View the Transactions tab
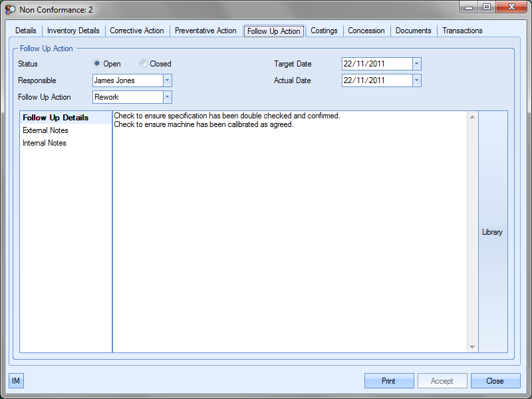This screenshot has width=532, height=399. tap(462, 31)
